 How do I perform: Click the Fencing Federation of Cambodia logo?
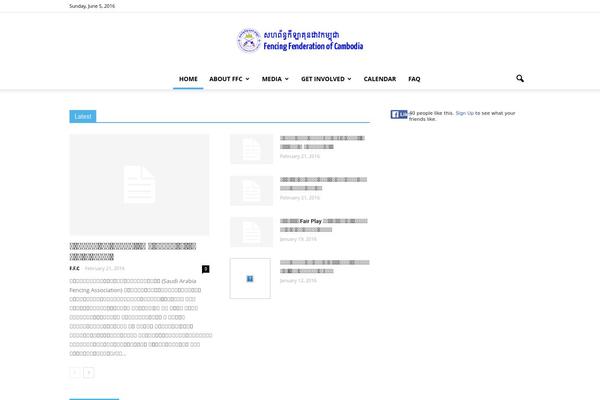[300, 41]
